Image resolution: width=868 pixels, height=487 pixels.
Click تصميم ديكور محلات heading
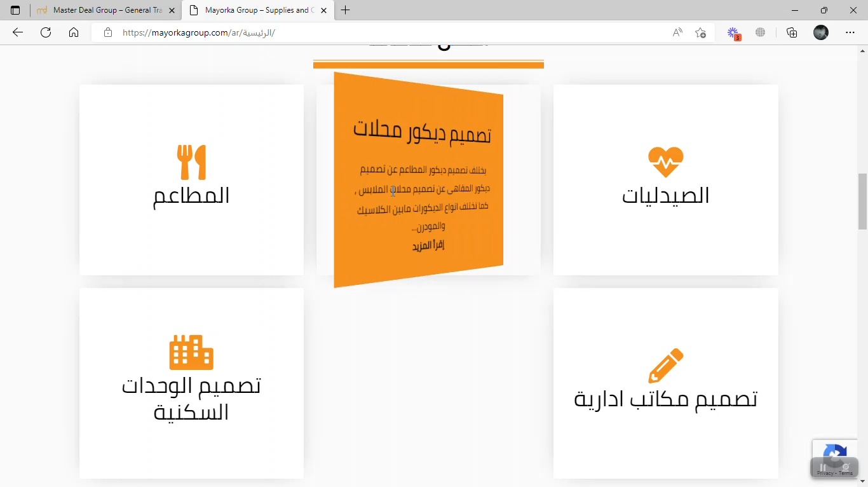click(x=422, y=132)
